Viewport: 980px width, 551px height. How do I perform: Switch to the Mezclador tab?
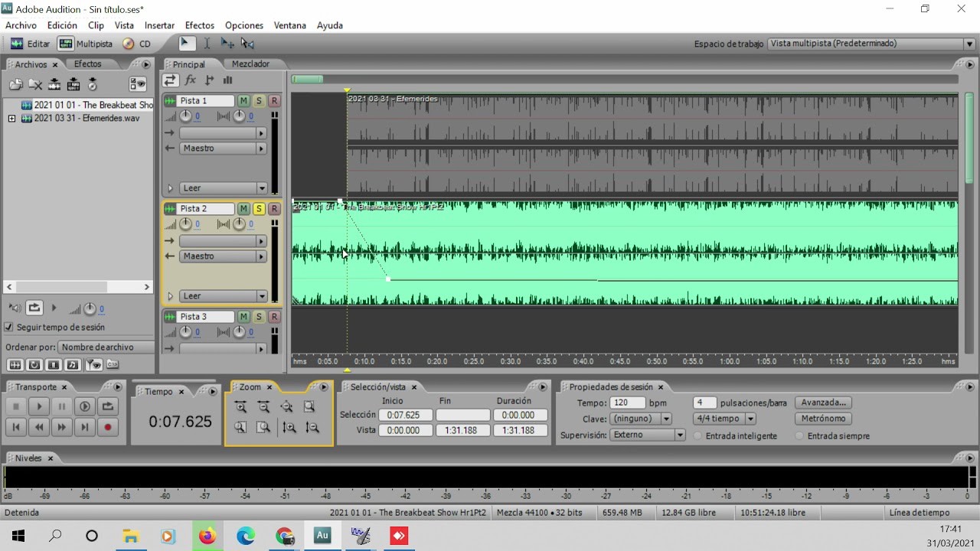[250, 64]
